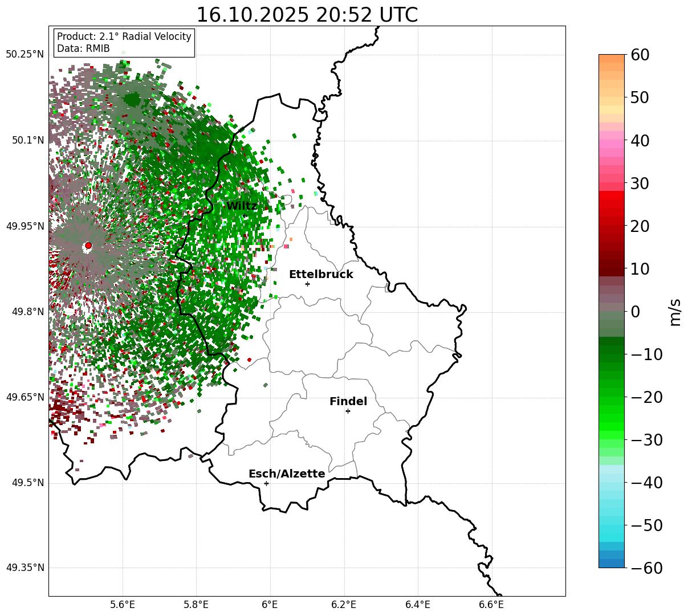688x616 pixels.
Task: Click the 50.1°N latitude label
Action: pyautogui.click(x=28, y=140)
